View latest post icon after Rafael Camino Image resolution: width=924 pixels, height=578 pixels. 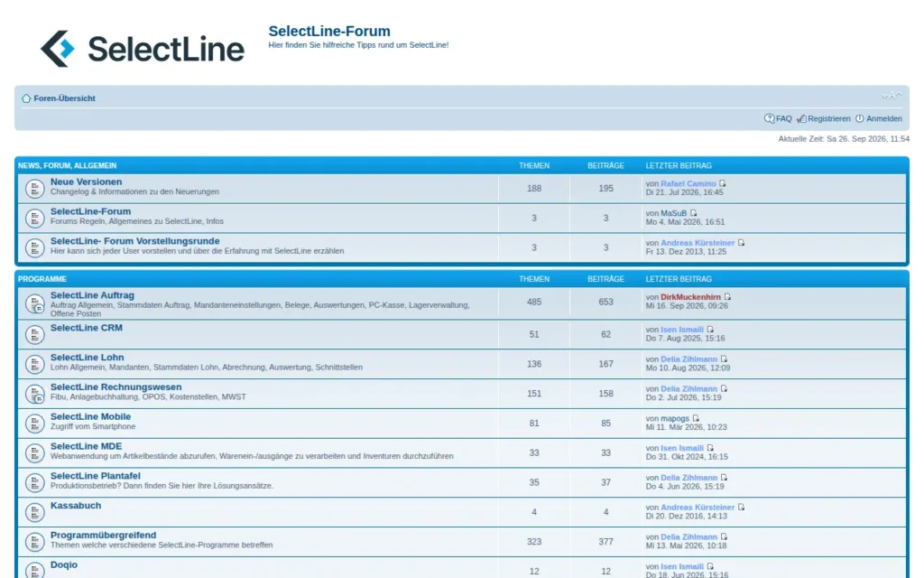(x=723, y=183)
